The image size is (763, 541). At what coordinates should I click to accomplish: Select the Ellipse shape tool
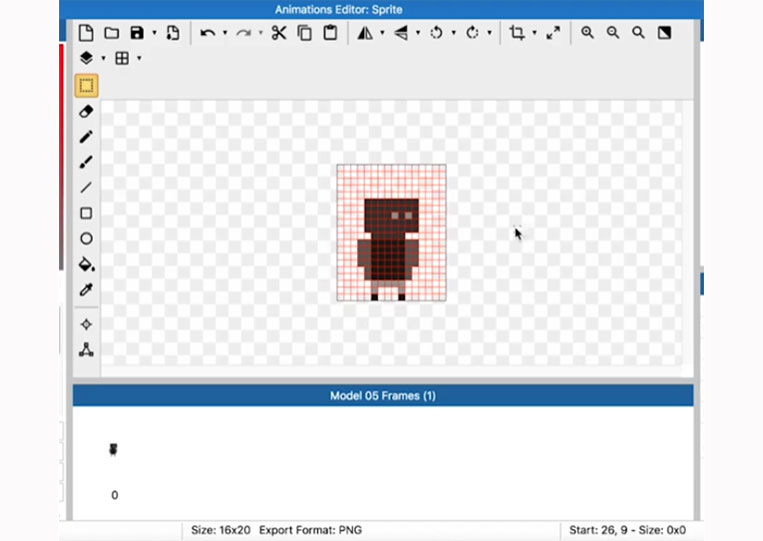pos(86,239)
